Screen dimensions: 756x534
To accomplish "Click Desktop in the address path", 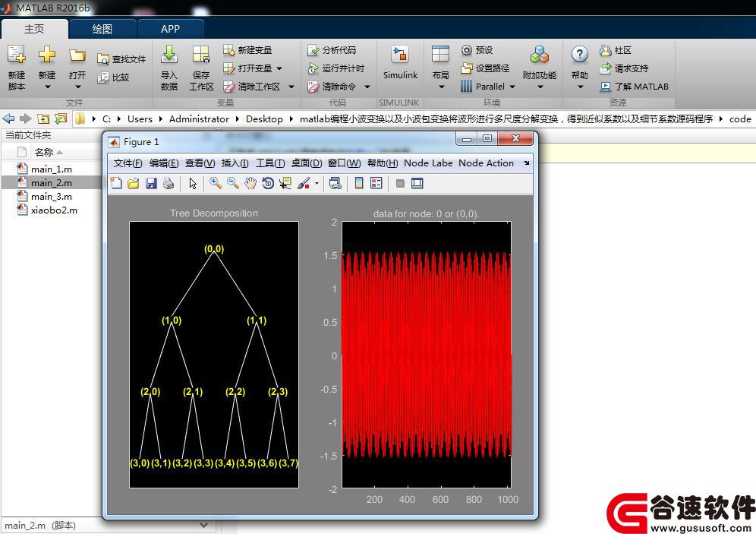I will 264,118.
